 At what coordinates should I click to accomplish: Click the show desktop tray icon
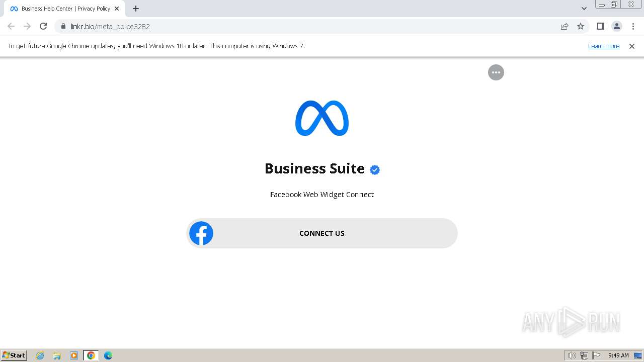click(638, 355)
